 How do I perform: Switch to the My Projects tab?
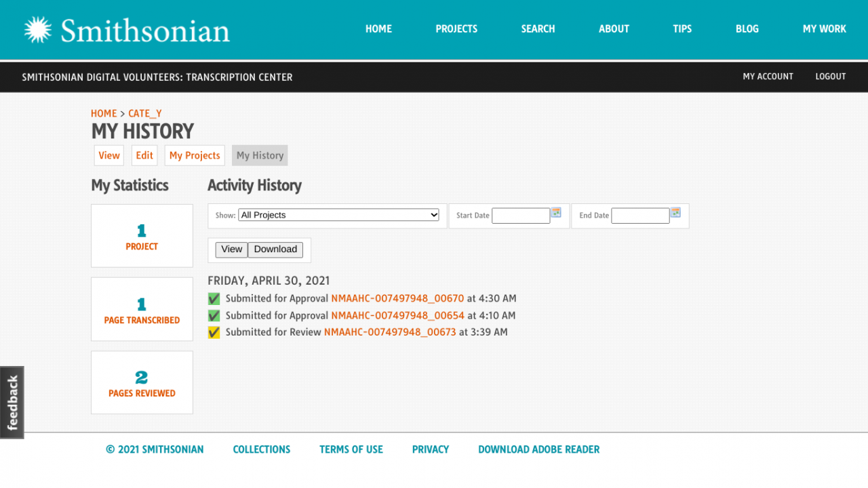tap(195, 155)
